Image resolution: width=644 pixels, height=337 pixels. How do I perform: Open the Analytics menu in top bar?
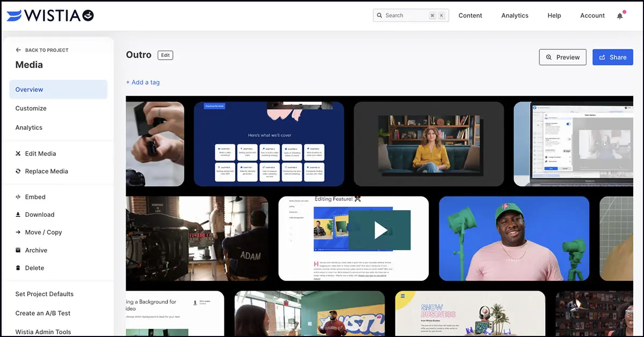[x=515, y=16]
